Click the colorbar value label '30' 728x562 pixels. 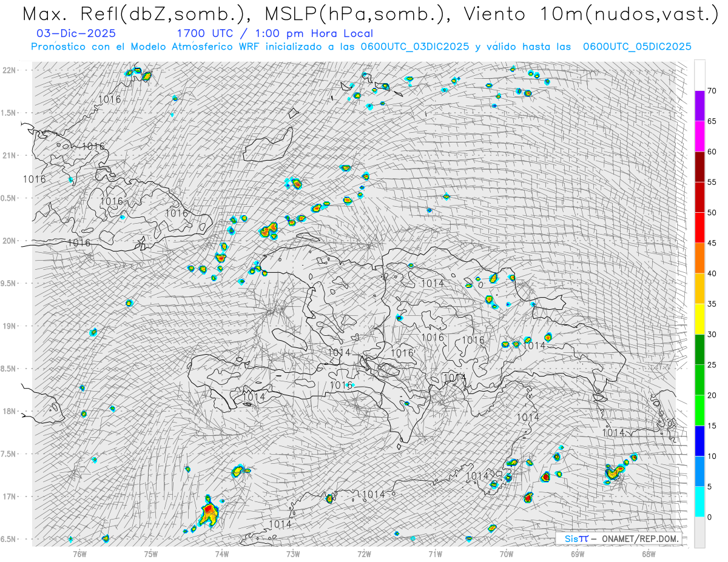pos(712,335)
